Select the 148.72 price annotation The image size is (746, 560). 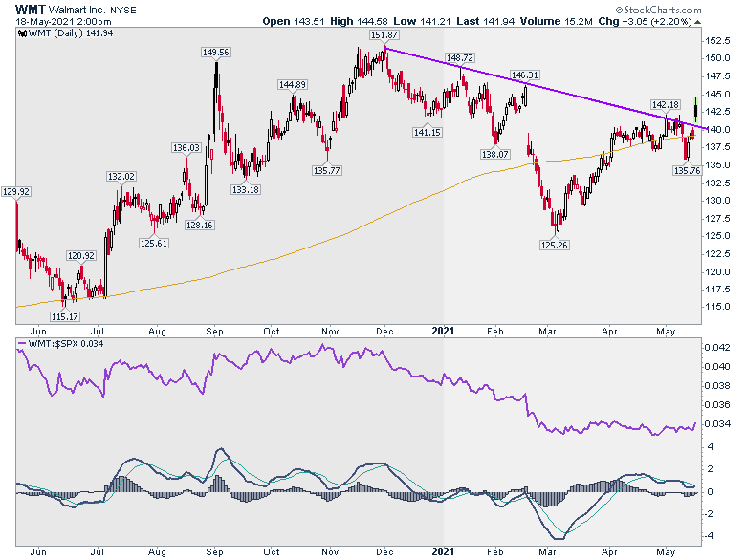pos(460,57)
